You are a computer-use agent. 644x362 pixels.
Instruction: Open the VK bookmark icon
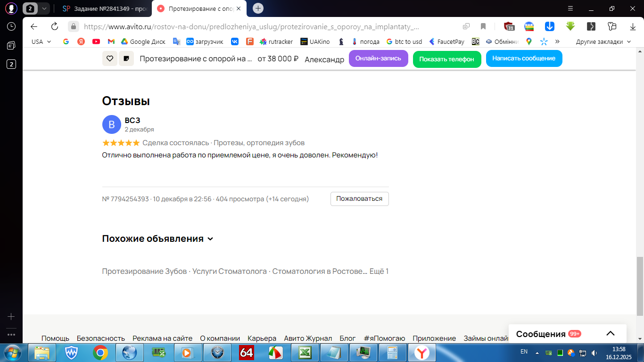235,41
